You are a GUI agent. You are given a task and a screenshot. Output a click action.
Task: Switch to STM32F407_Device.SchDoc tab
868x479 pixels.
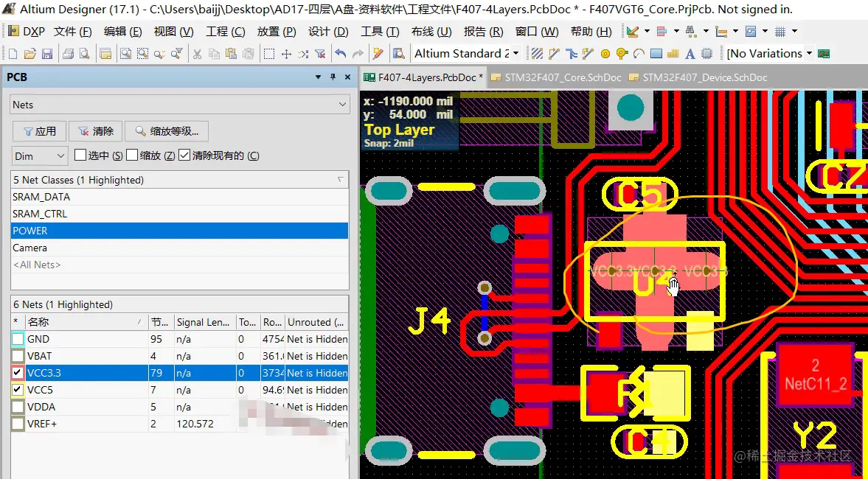(x=698, y=77)
